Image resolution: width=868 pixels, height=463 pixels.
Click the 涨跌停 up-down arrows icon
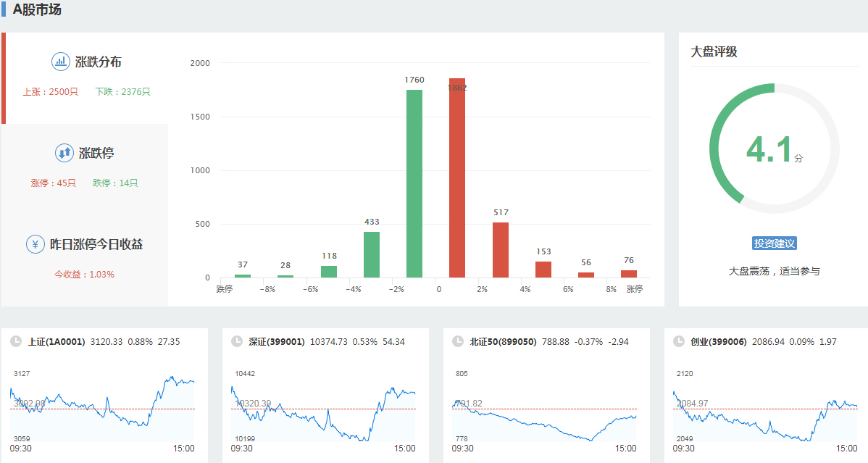[x=64, y=153]
